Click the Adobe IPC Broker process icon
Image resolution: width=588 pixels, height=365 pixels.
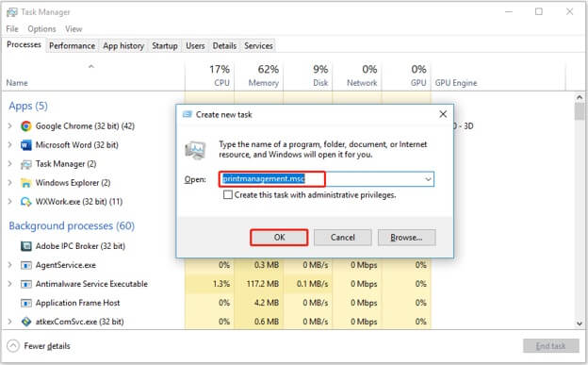pyautogui.click(x=25, y=246)
